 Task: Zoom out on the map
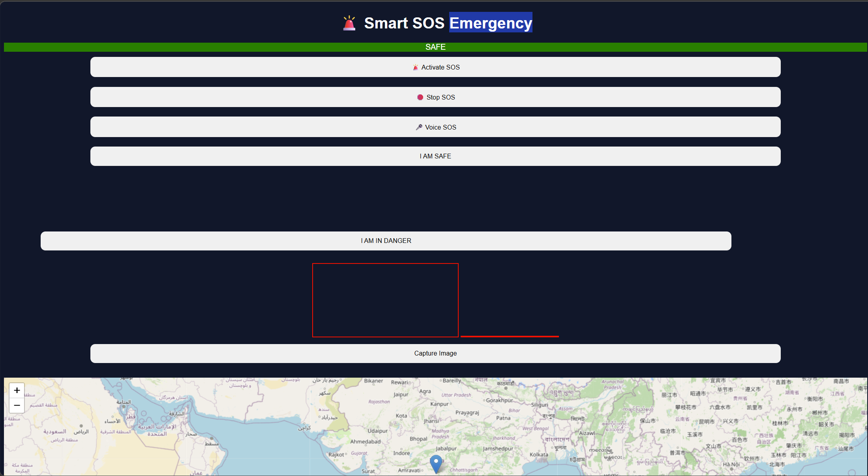coord(17,405)
